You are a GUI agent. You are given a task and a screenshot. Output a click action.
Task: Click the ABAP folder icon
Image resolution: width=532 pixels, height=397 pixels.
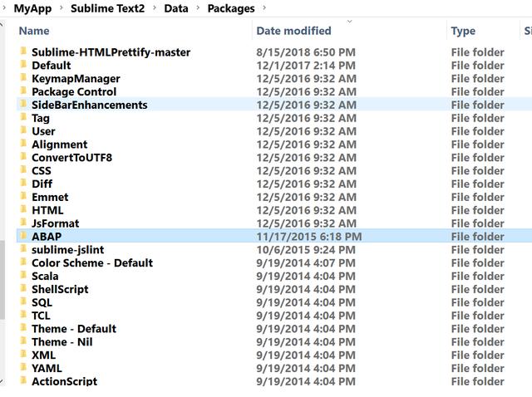point(23,236)
